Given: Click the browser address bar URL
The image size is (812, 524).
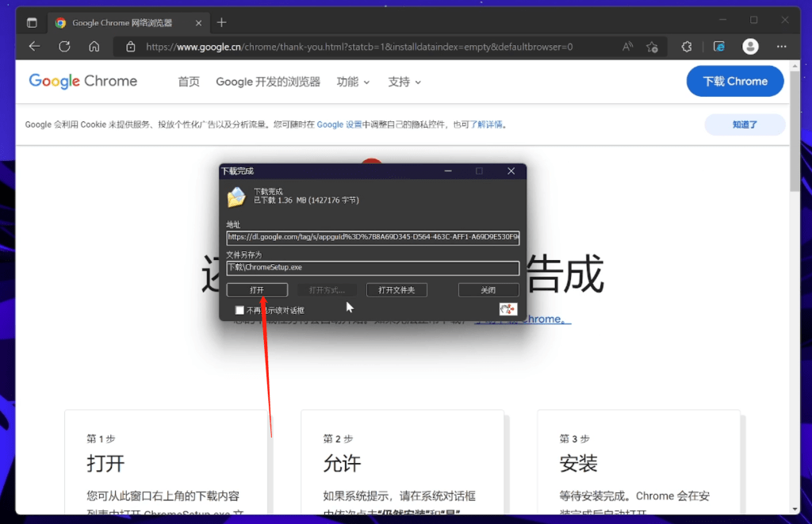Looking at the screenshot, I should (x=359, y=47).
